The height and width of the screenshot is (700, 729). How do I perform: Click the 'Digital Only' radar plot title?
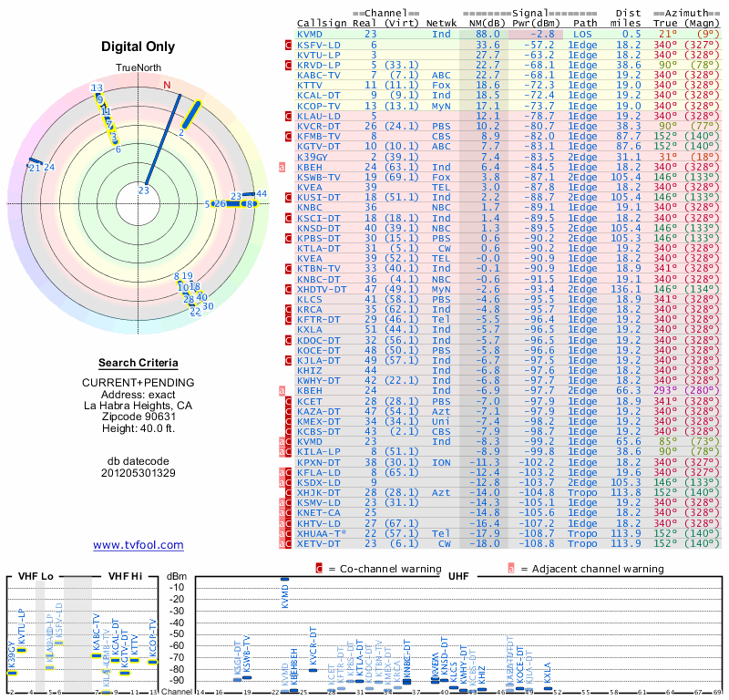point(139,46)
